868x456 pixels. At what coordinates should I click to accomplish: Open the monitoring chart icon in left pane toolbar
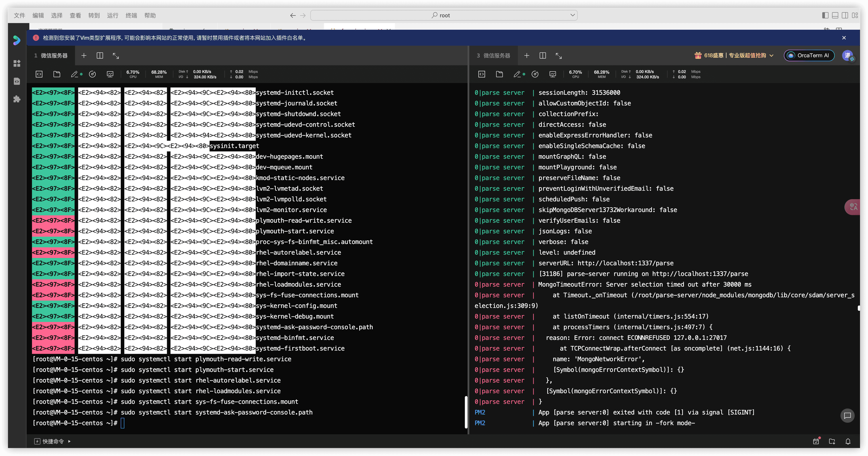110,74
